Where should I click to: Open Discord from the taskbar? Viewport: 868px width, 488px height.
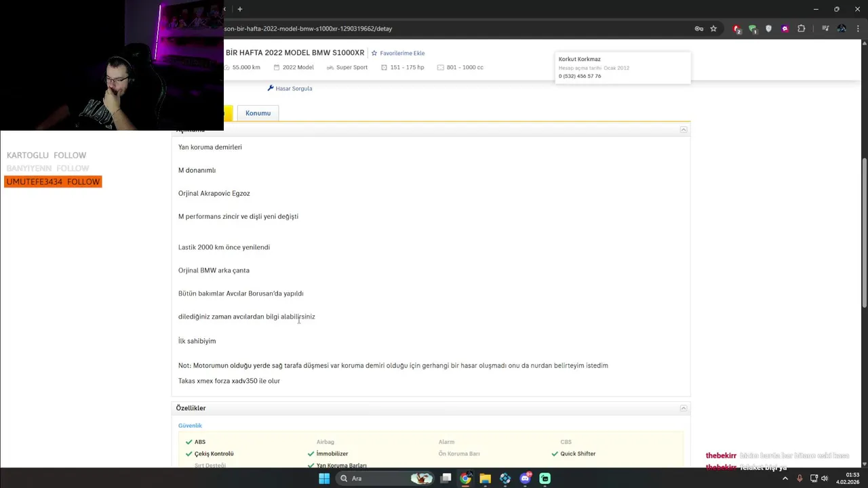[525, 479]
